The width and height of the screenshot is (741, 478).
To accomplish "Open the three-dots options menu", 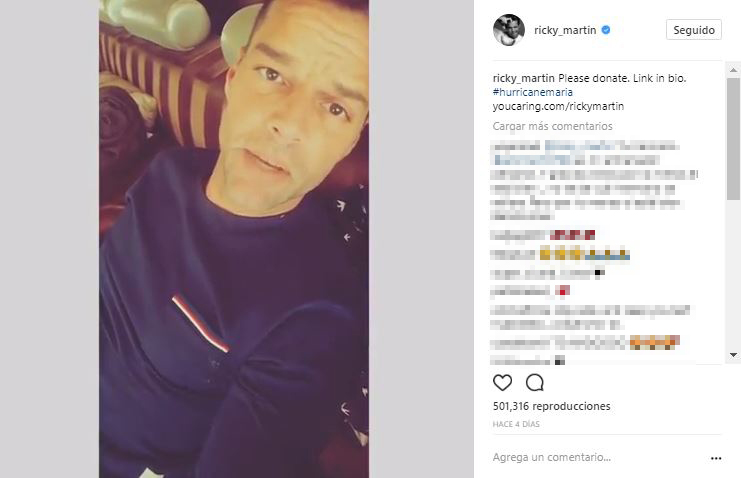I will pos(716,458).
